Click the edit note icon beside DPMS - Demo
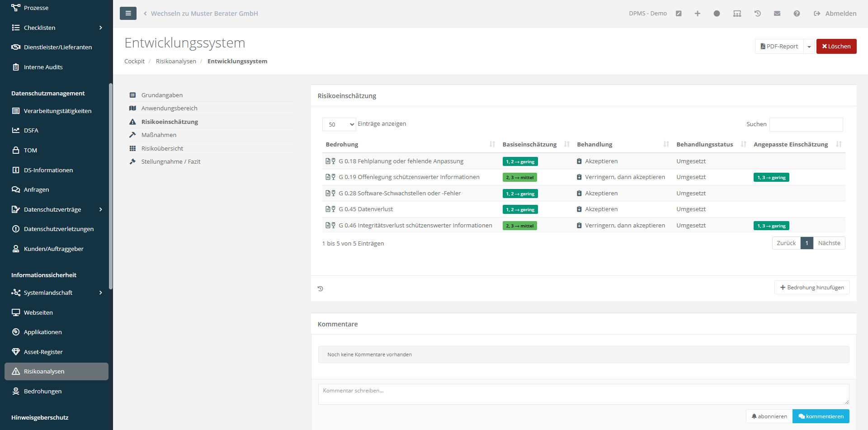 [x=679, y=14]
